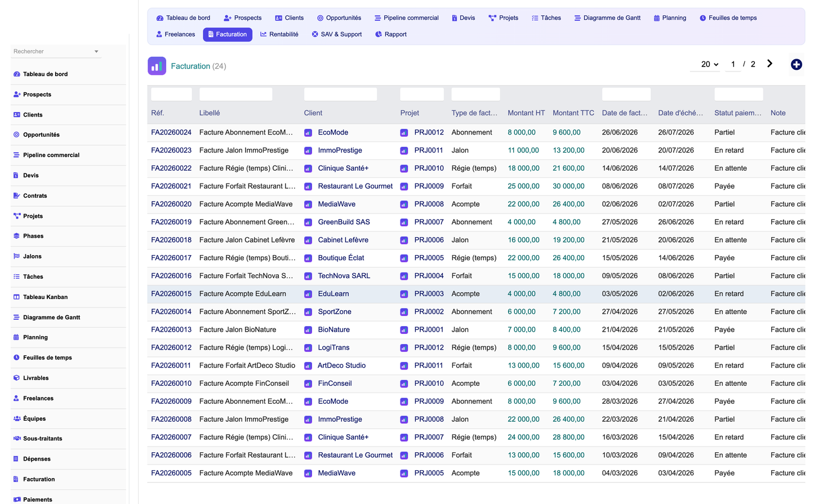Open Restaurant Le Gourmet client in FA20260021 row
Image resolution: width=814 pixels, height=504 pixels.
coord(355,186)
